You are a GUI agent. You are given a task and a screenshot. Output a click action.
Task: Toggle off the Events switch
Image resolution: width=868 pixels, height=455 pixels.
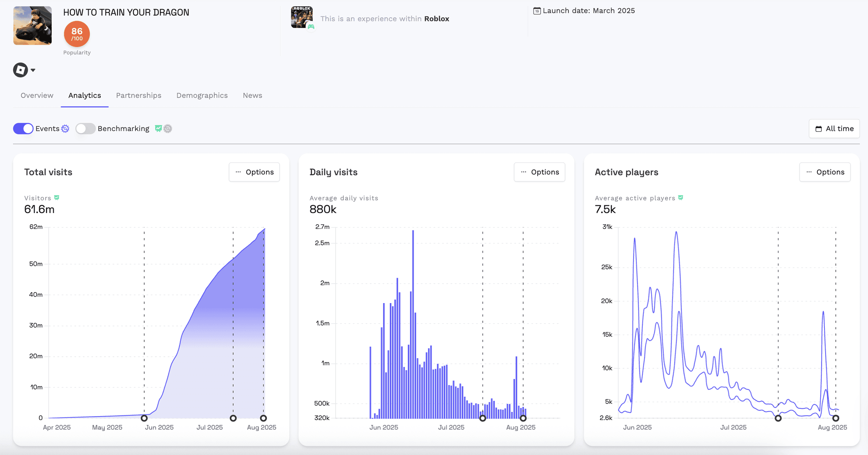pos(23,129)
